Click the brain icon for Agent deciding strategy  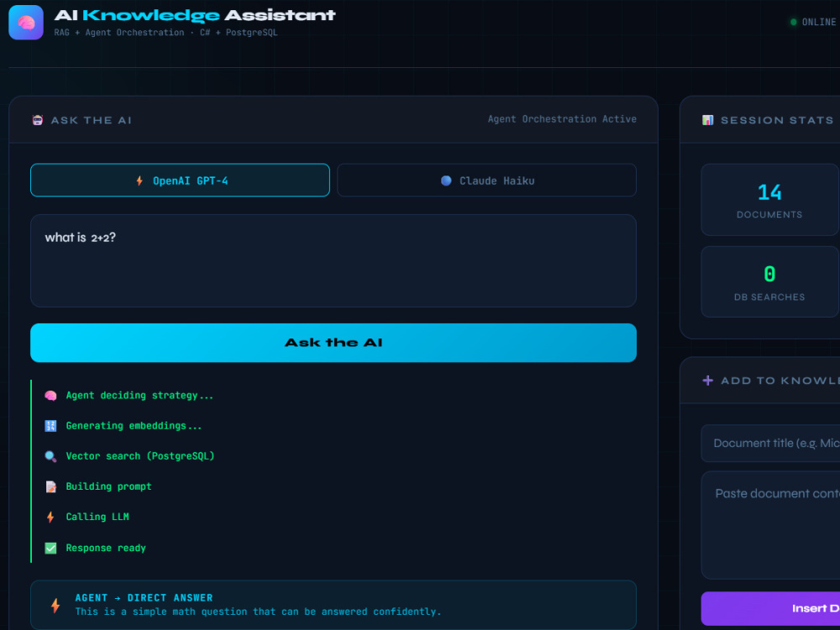click(50, 396)
